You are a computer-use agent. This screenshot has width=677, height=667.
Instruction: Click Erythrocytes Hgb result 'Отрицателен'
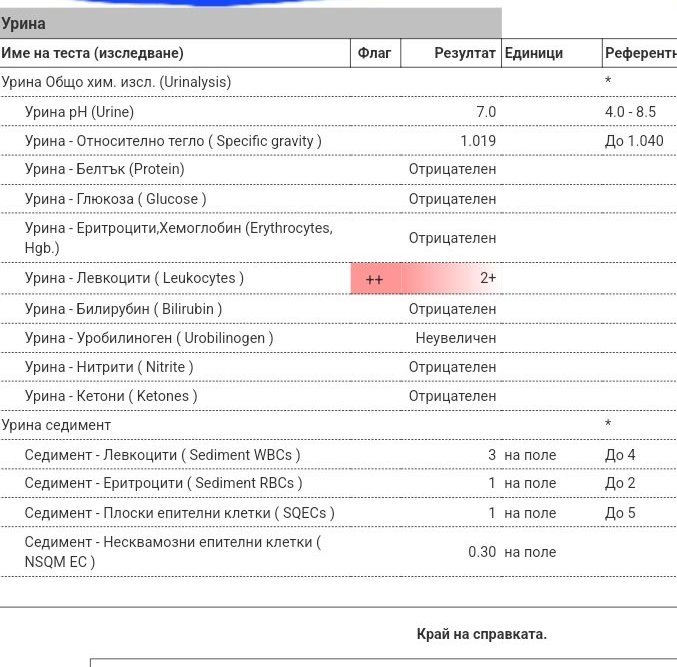pyautogui.click(x=452, y=238)
